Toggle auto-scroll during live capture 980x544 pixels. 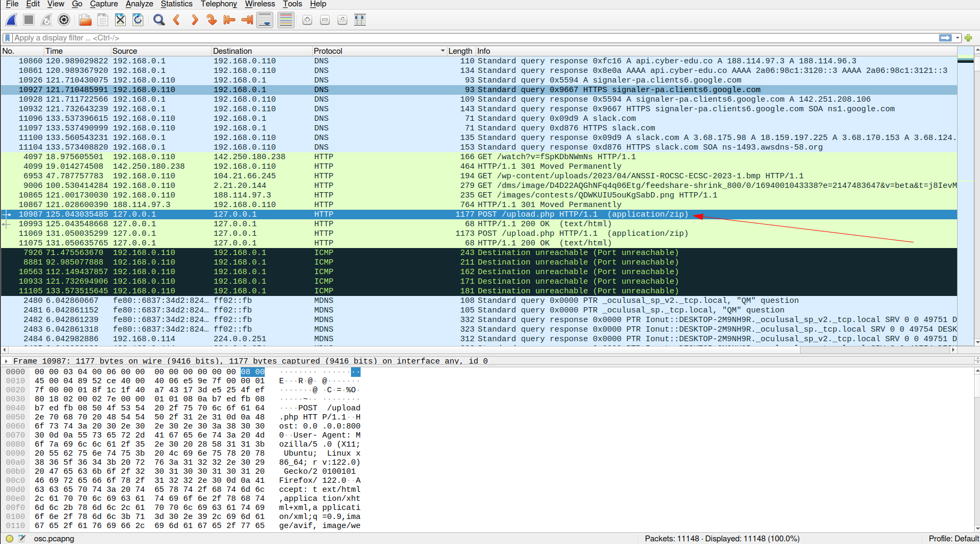click(265, 20)
